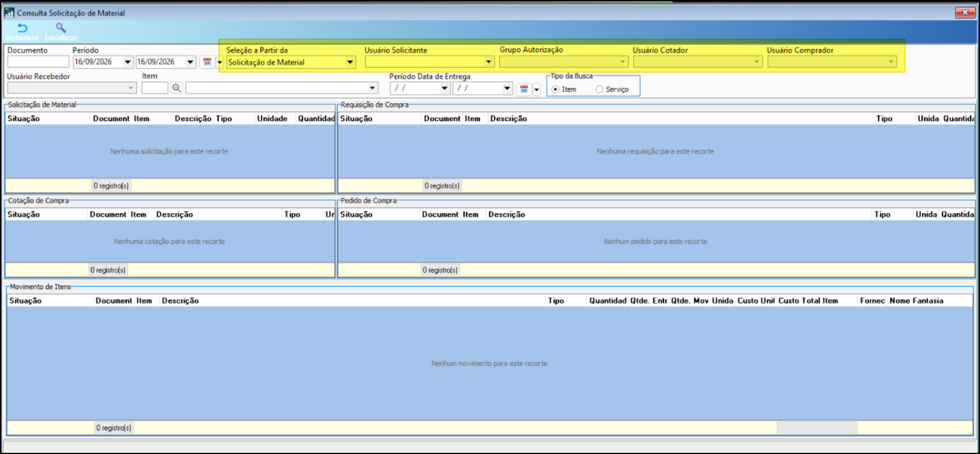Open the calendar icon beside Período Data de Entrega
Screen dimensions: 980x454
click(524, 89)
